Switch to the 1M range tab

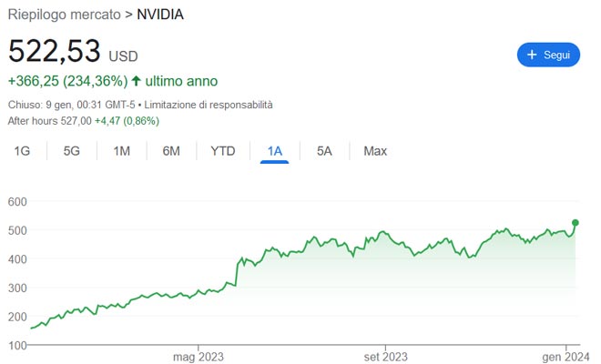point(121,151)
